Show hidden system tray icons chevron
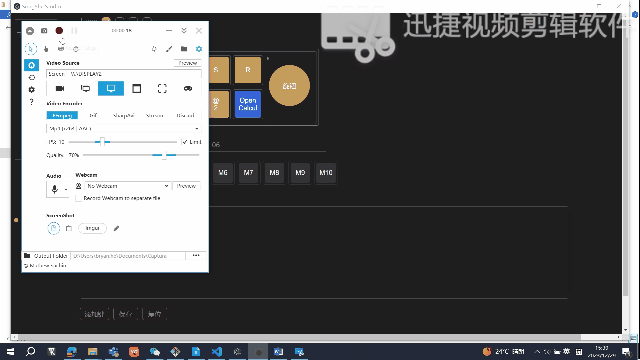The width and height of the screenshot is (640, 360). tap(537, 351)
